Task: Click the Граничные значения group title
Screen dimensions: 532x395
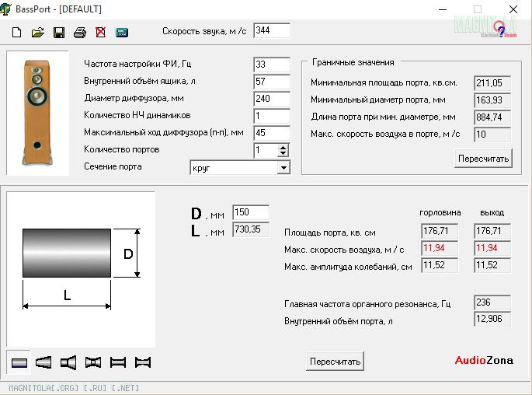Action: coord(353,62)
